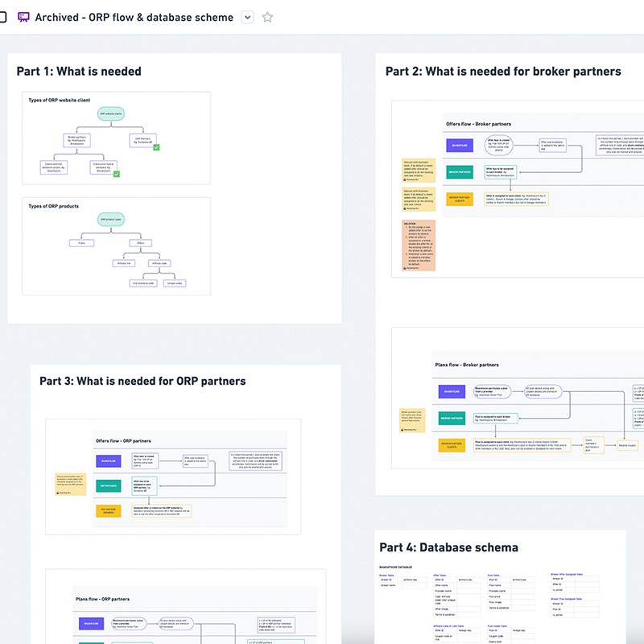Select the 'Unique codes' node
644x644 pixels.
point(175,283)
